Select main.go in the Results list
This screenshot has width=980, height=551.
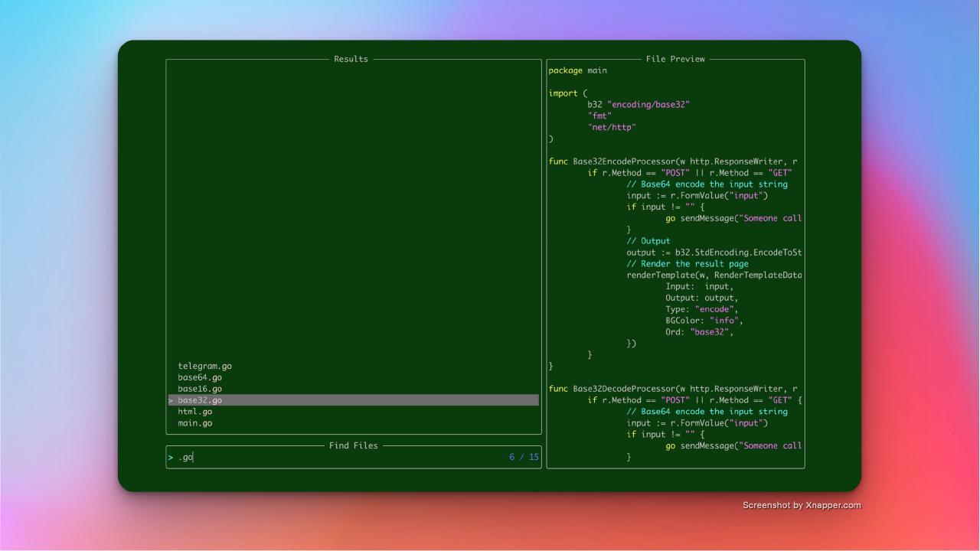pos(194,423)
